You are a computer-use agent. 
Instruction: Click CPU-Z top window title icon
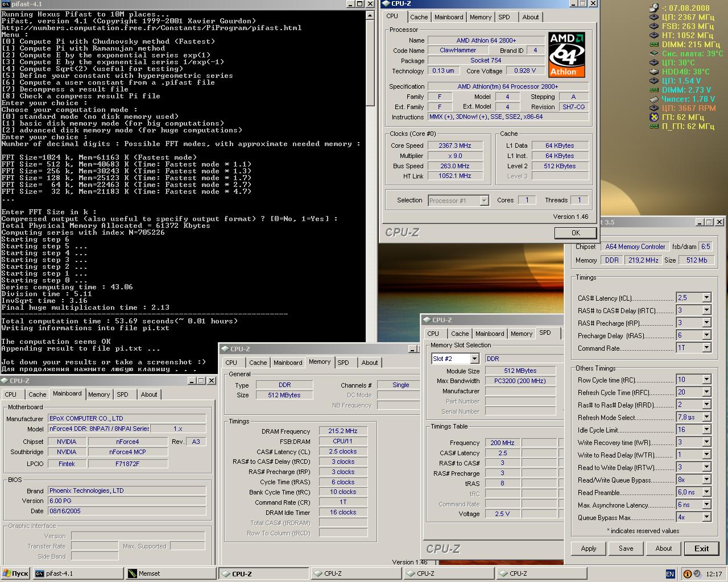point(385,3)
